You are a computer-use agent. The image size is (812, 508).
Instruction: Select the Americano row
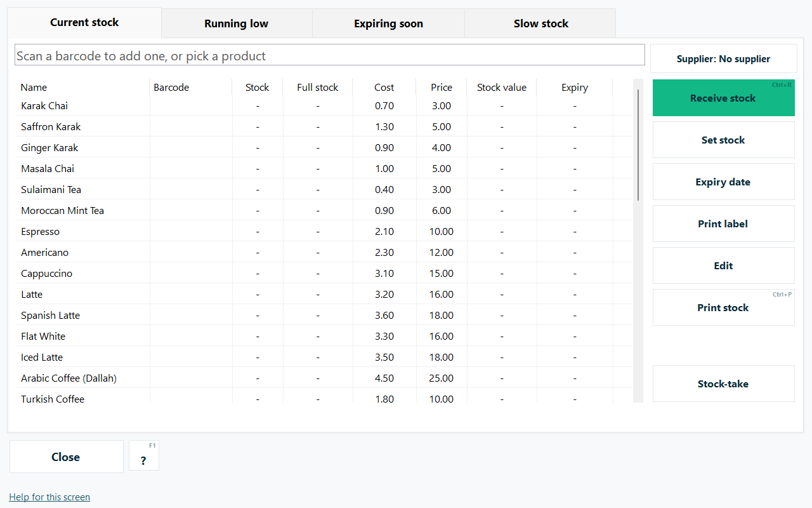point(324,252)
